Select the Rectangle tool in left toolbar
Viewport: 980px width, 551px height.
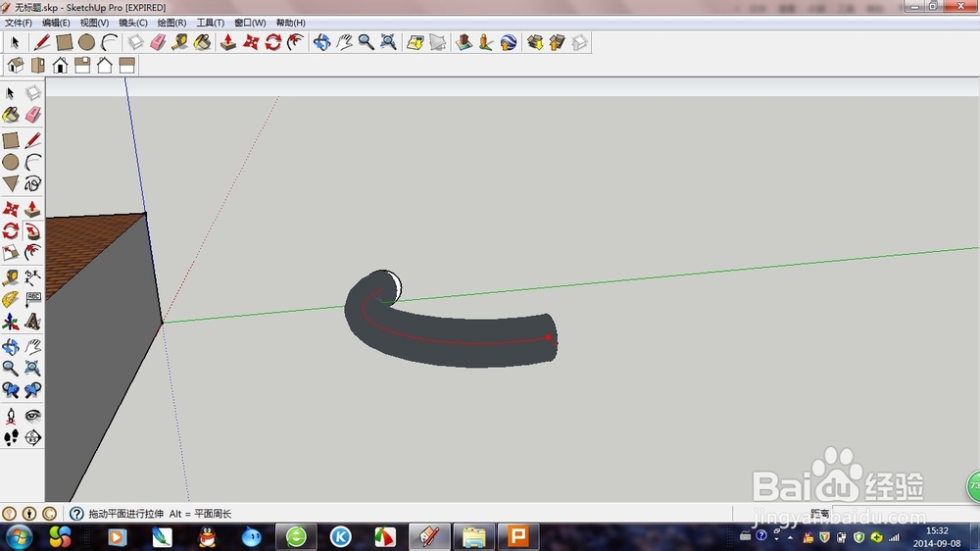click(x=11, y=140)
